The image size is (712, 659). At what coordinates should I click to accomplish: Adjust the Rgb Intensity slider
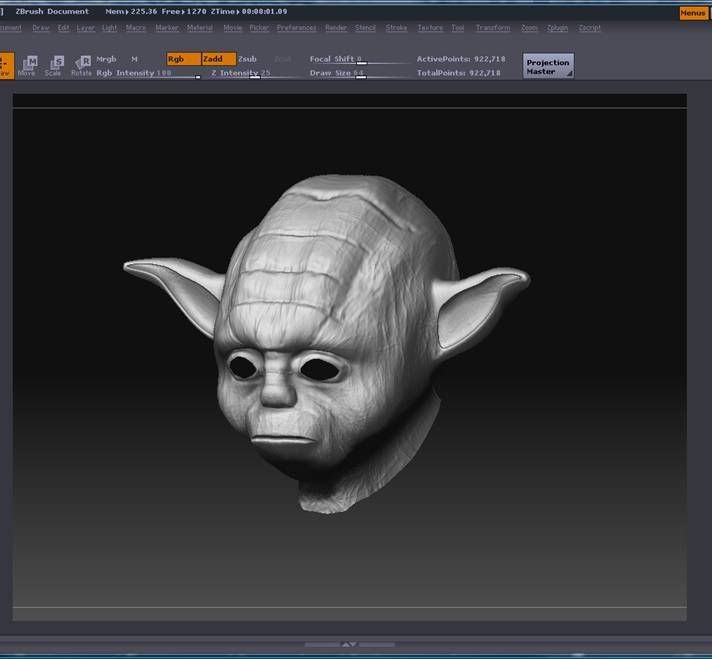148,73
